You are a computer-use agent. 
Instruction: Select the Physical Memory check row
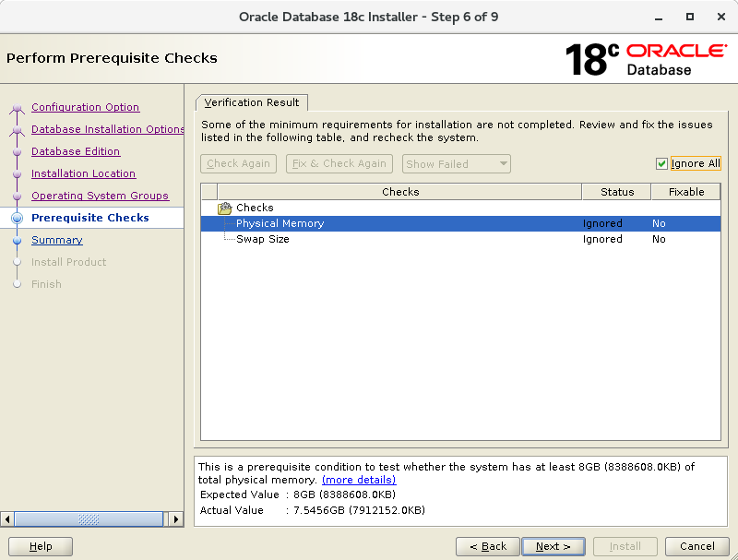460,223
